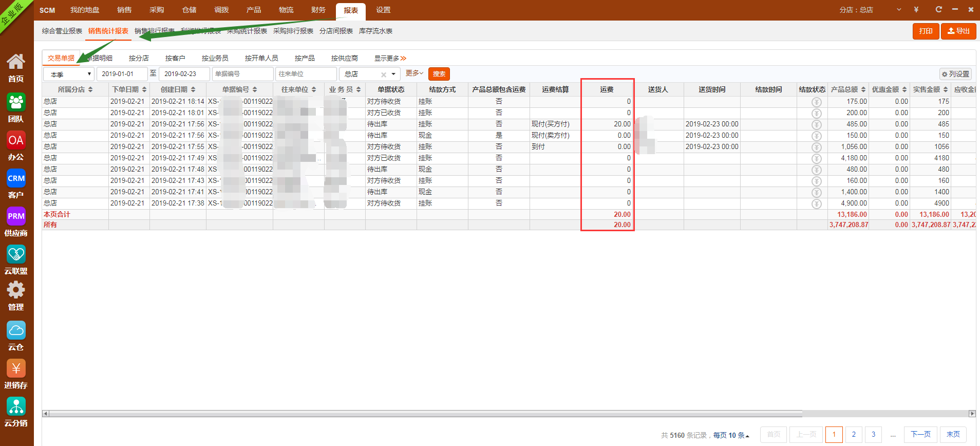Click the 现付(买方付) freight settlement cell
The image size is (980, 446).
click(x=555, y=124)
